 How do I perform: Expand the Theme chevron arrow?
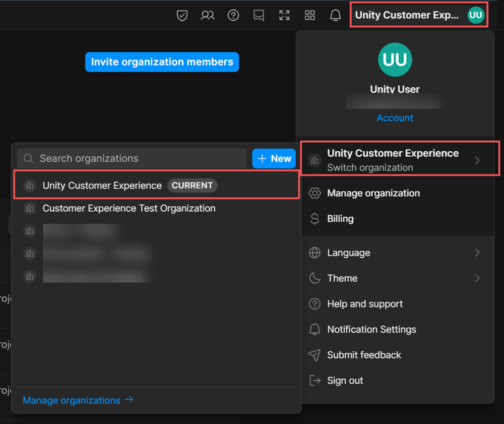(x=477, y=278)
